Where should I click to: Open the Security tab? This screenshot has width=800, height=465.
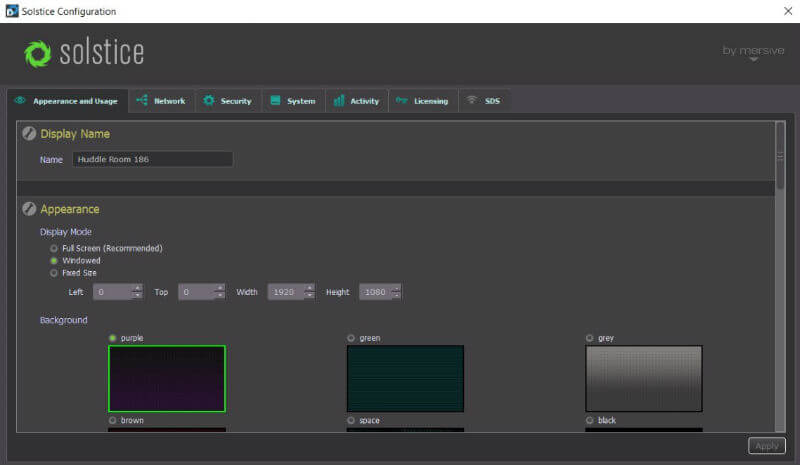228,101
